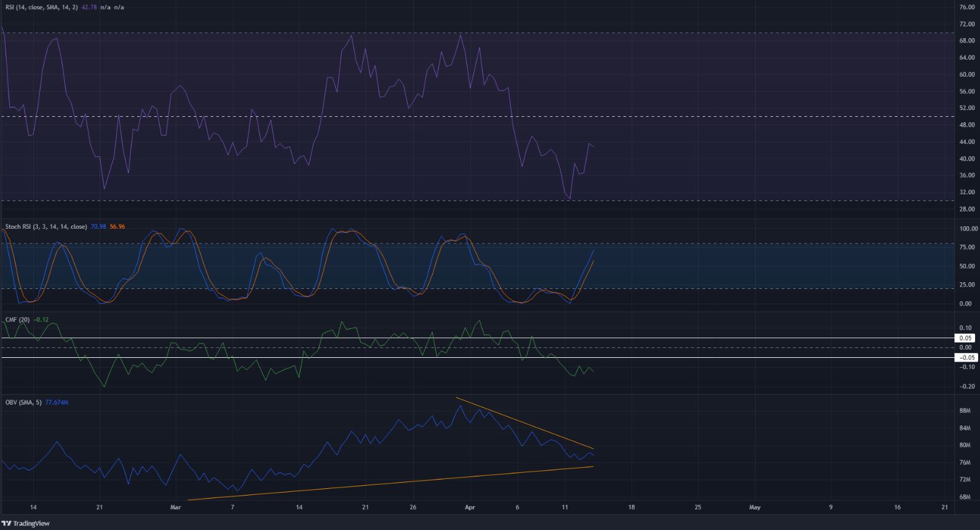Click the 76.00 level on RSI axis
The height and width of the screenshot is (530, 980).
click(967, 7)
